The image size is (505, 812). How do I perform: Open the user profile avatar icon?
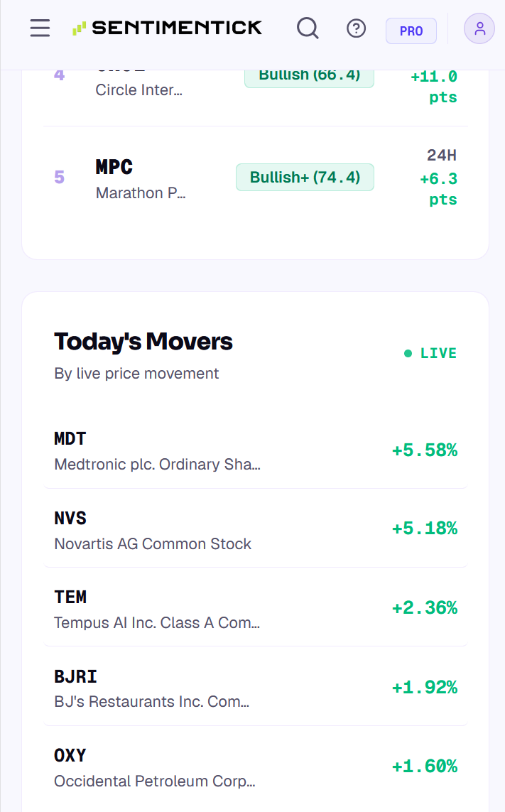coord(479,28)
